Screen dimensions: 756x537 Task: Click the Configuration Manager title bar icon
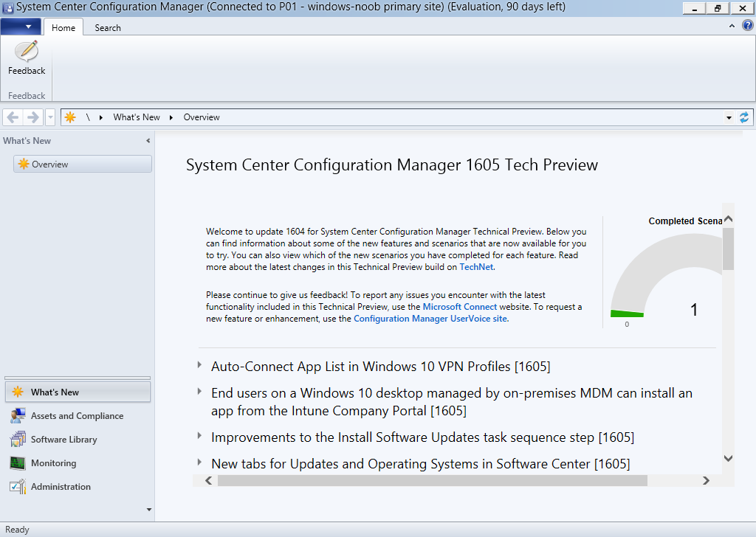point(8,7)
